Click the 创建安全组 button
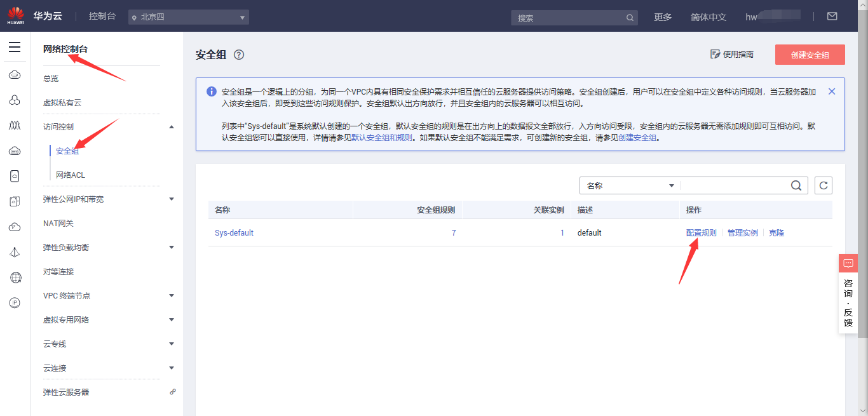Viewport: 868px width, 416px height. coord(810,55)
